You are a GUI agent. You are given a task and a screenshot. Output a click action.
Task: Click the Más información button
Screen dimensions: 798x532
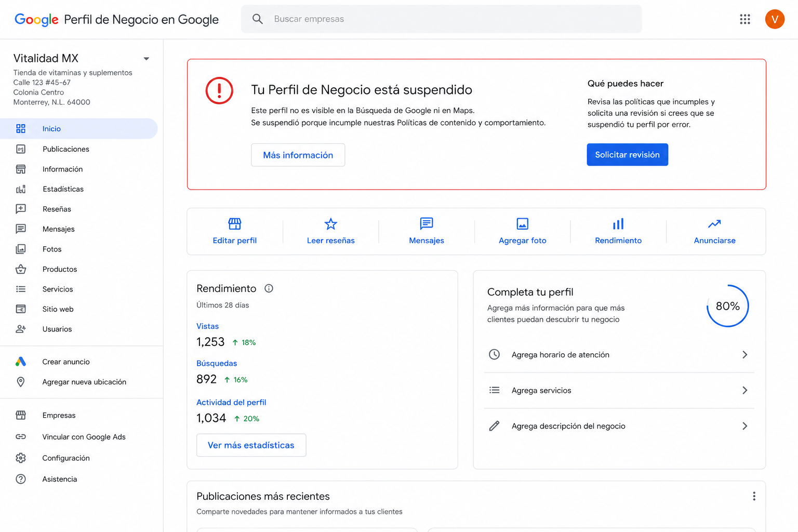click(x=298, y=155)
